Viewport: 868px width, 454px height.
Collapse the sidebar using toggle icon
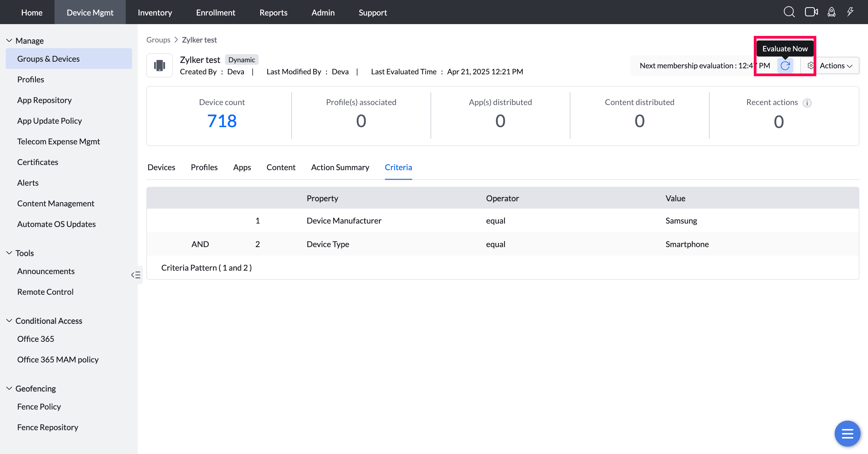[x=136, y=275]
